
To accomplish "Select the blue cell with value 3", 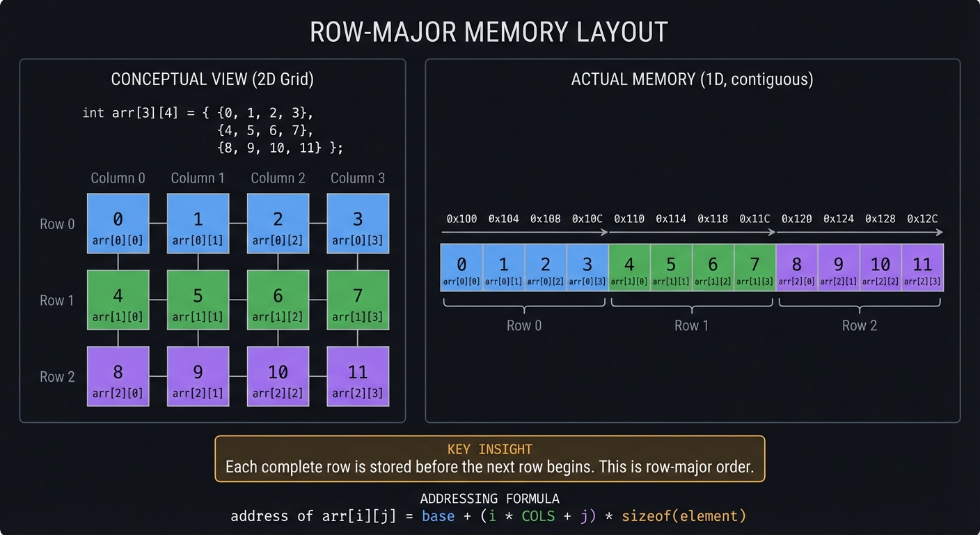I will click(358, 224).
